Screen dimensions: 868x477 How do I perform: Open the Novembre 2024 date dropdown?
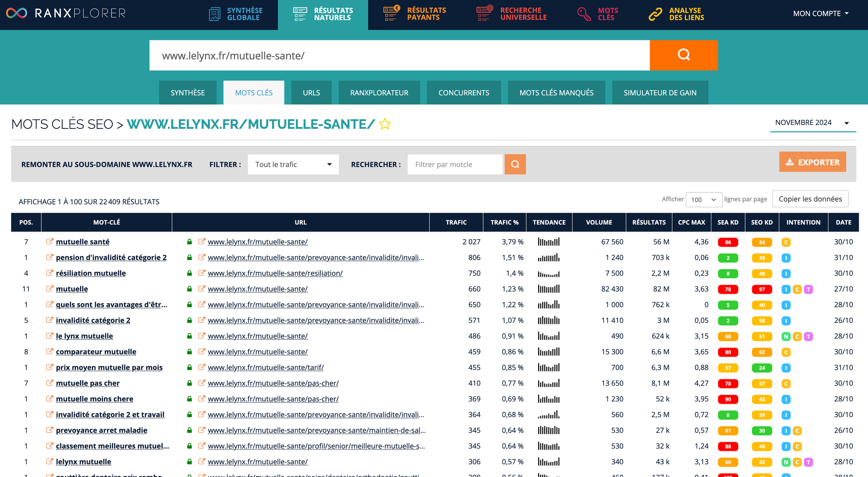pos(812,123)
